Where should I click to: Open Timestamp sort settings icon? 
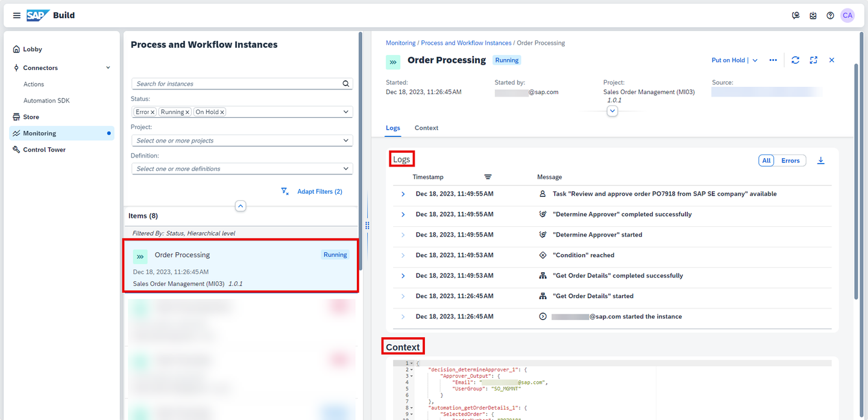click(488, 177)
